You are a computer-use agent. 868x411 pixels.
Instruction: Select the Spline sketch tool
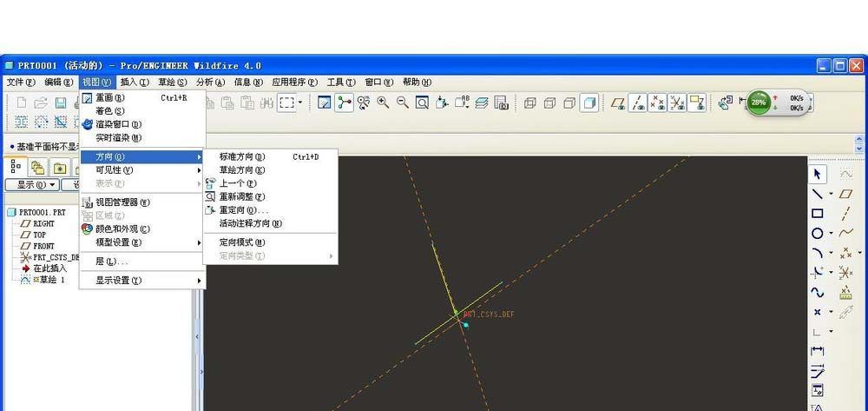pos(817,292)
